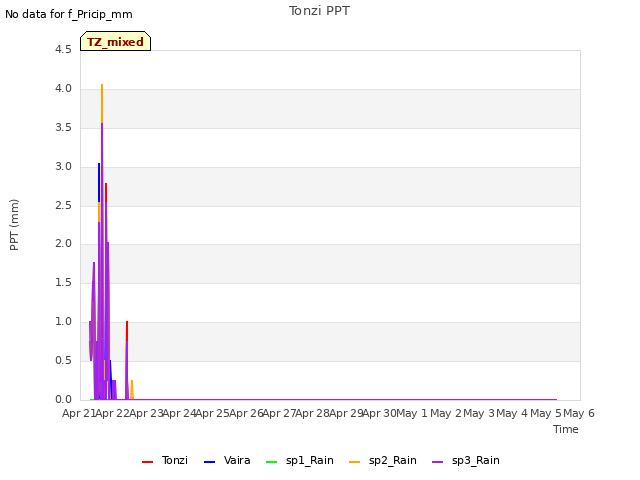Image resolution: width=640 pixels, height=480 pixels.
Task: Click the 'No data for f_Pricip_mm' message
Action: (x=69, y=14)
